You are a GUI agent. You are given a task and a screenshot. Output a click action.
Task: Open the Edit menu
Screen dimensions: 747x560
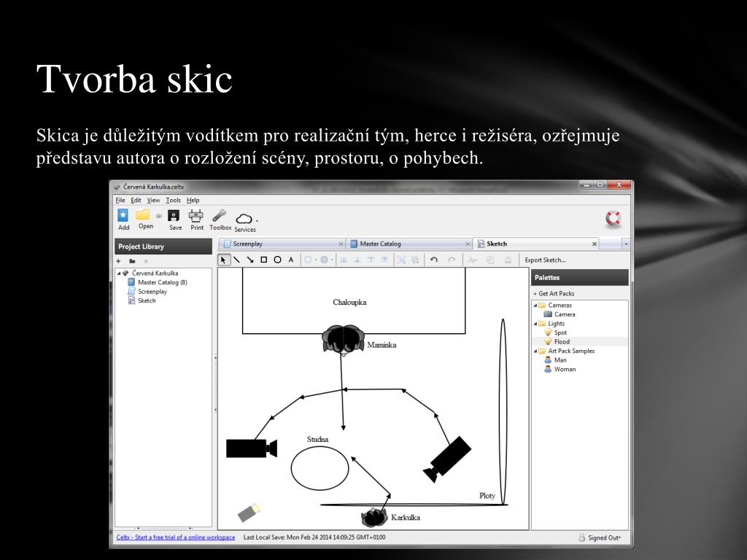136,201
